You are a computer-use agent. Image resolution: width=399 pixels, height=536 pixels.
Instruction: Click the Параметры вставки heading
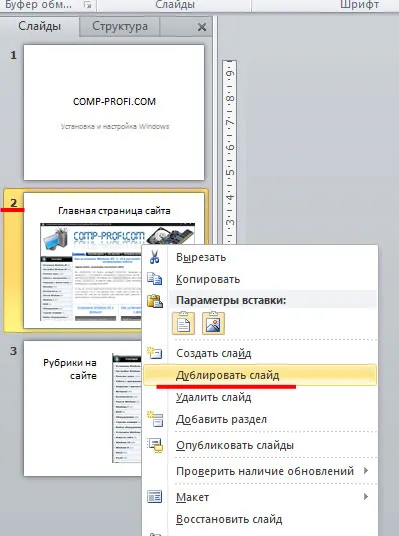pyautogui.click(x=231, y=300)
